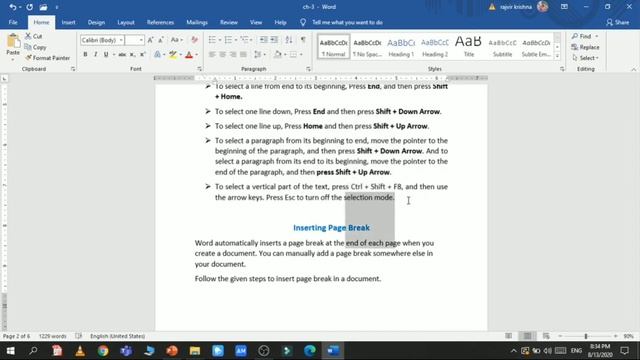Switch to Read Mode view
The height and width of the screenshot is (360, 640).
(x=508, y=336)
